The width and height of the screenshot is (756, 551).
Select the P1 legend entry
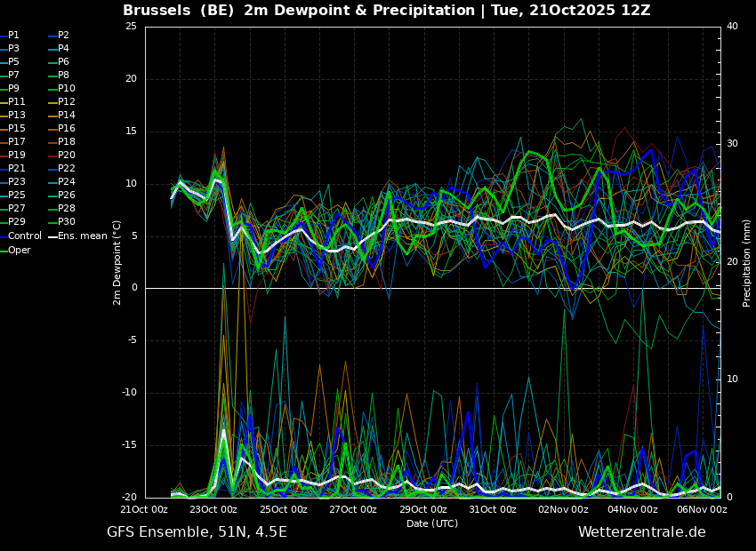pyautogui.click(x=13, y=36)
